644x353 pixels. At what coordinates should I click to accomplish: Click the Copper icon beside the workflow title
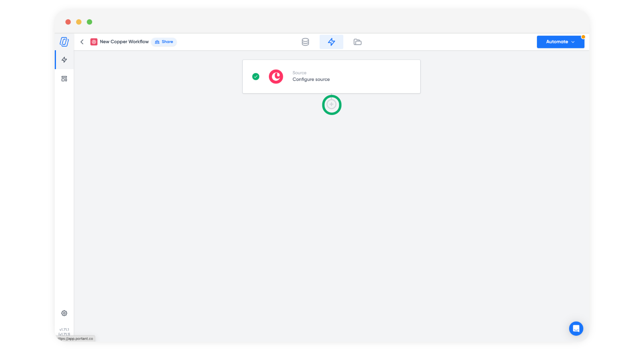[x=94, y=42]
